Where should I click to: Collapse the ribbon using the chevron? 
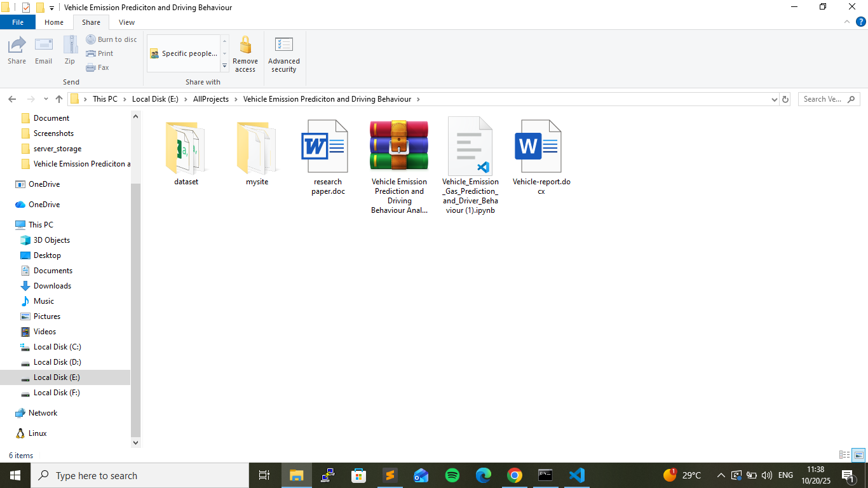[x=846, y=22]
